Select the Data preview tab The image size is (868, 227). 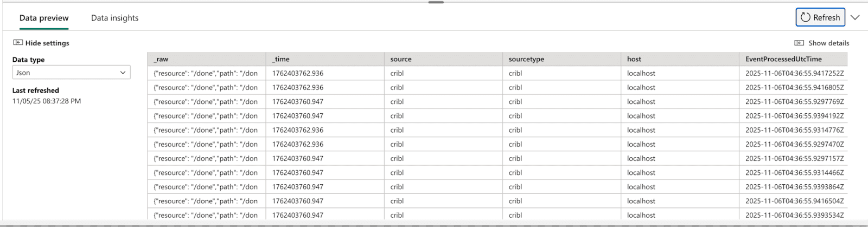point(44,18)
